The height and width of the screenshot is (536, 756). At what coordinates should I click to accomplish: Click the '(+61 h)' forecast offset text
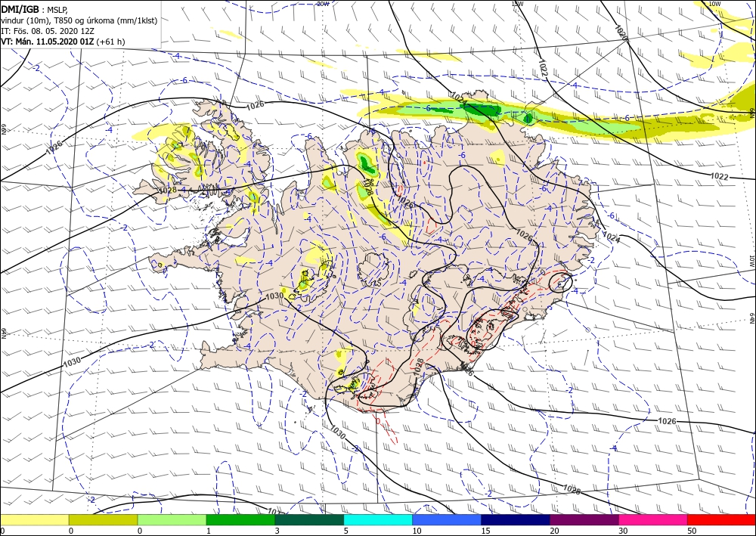coord(111,42)
